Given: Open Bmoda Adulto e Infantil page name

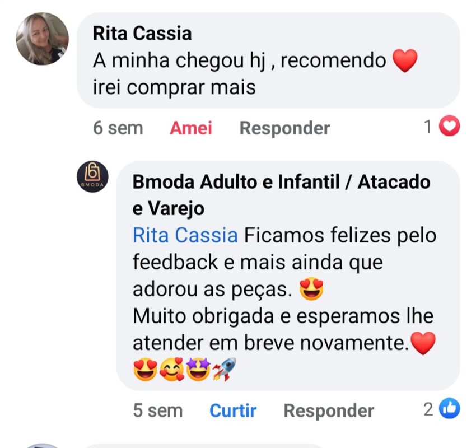Looking at the screenshot, I should pos(282,195).
